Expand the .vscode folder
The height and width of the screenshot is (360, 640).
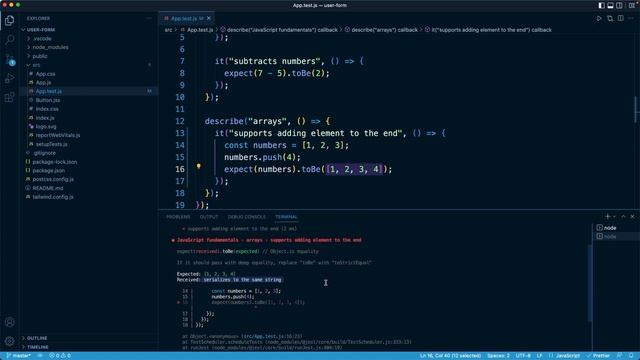point(42,38)
